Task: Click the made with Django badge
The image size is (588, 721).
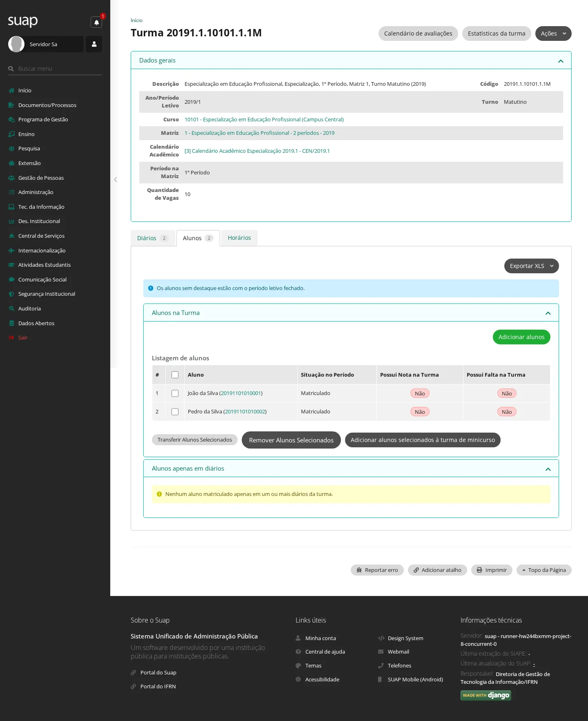Action: click(486, 695)
